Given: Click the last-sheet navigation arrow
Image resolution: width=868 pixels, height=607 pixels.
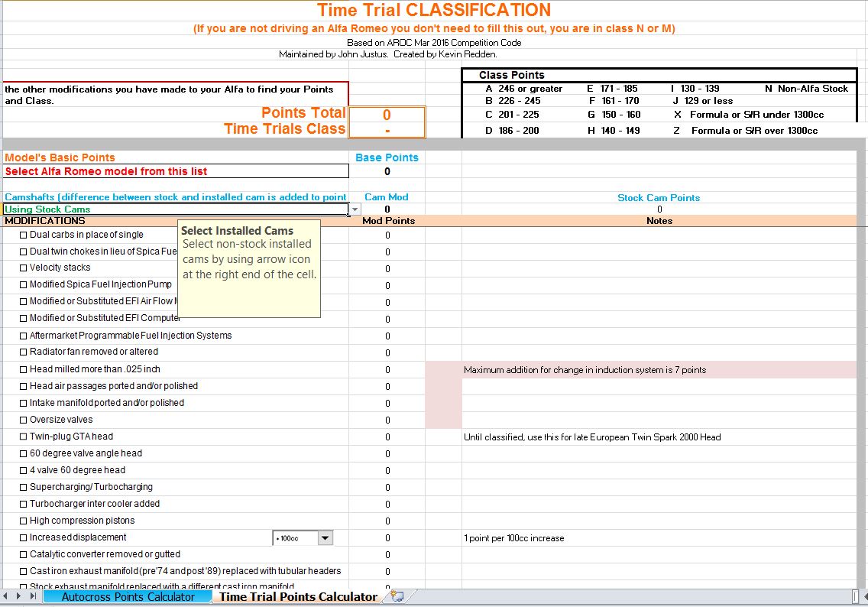Looking at the screenshot, I should (x=32, y=596).
